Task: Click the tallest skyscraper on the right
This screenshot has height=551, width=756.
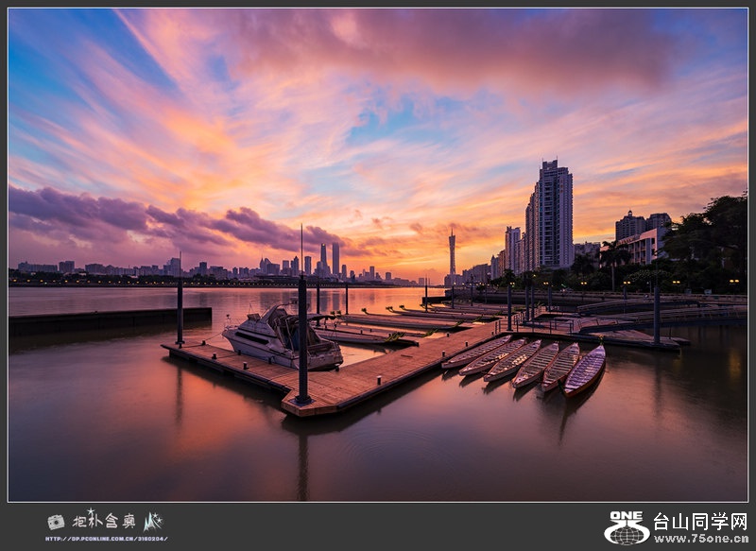Action: click(553, 217)
